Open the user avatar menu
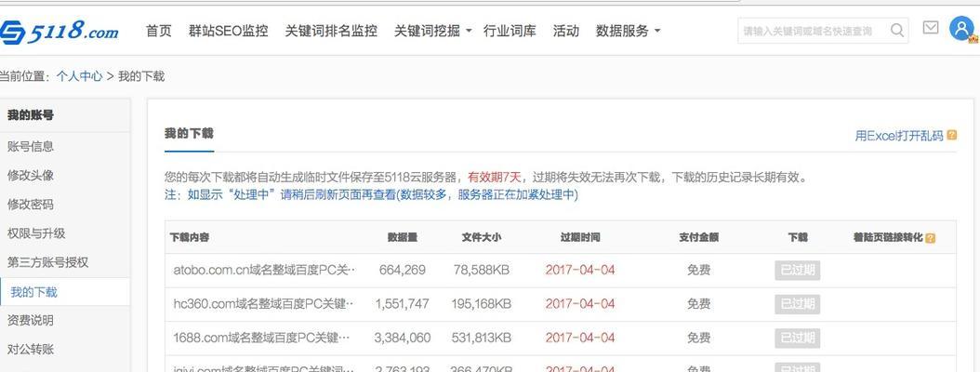Viewport: 980px width, 372px height. (x=961, y=29)
